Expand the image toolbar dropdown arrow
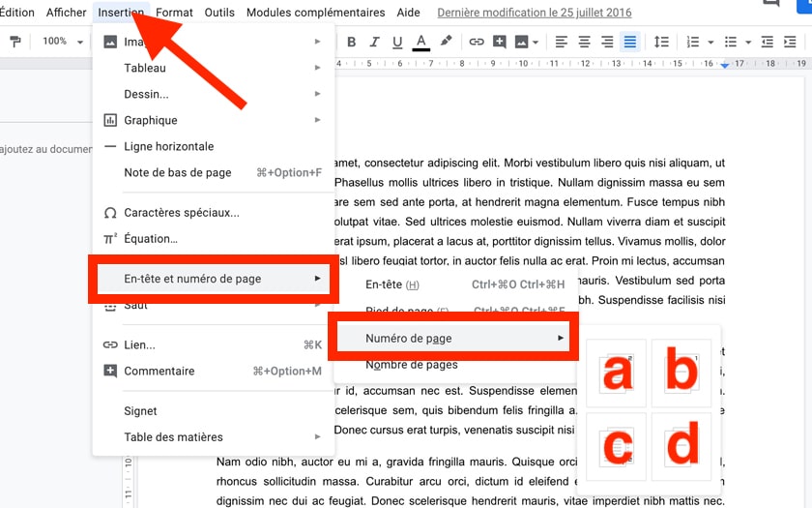The height and width of the screenshot is (508, 812). coord(536,43)
